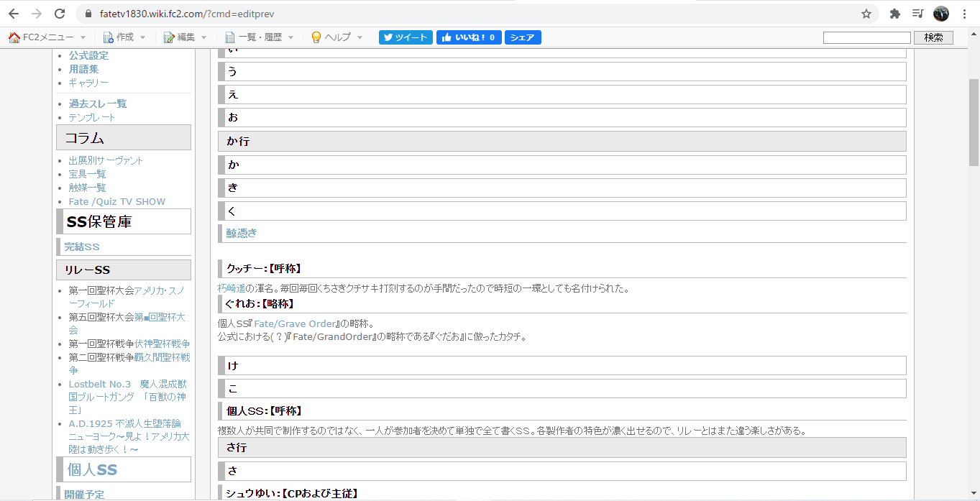Click the page's vertical scrollbar thumb
The height and width of the screenshot is (501, 980).
point(974,122)
